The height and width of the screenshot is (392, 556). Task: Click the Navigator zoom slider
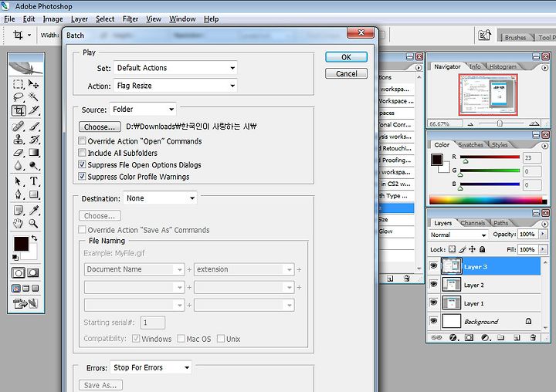point(500,123)
